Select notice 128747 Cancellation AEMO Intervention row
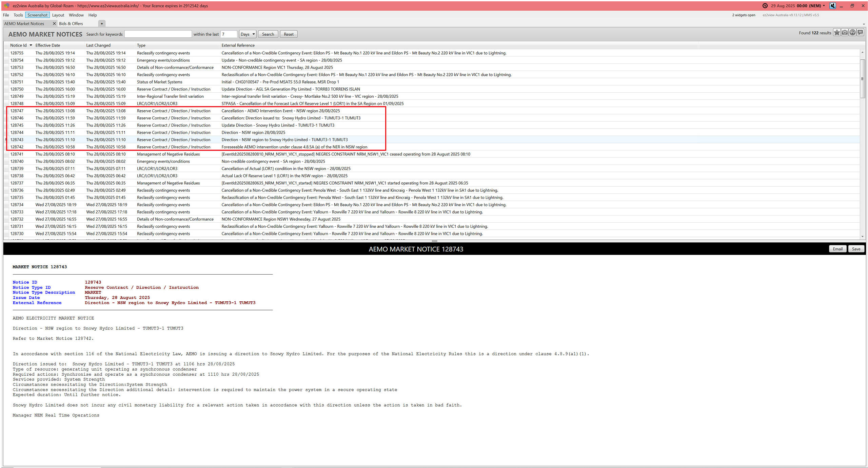The image size is (868, 468). pos(432,111)
